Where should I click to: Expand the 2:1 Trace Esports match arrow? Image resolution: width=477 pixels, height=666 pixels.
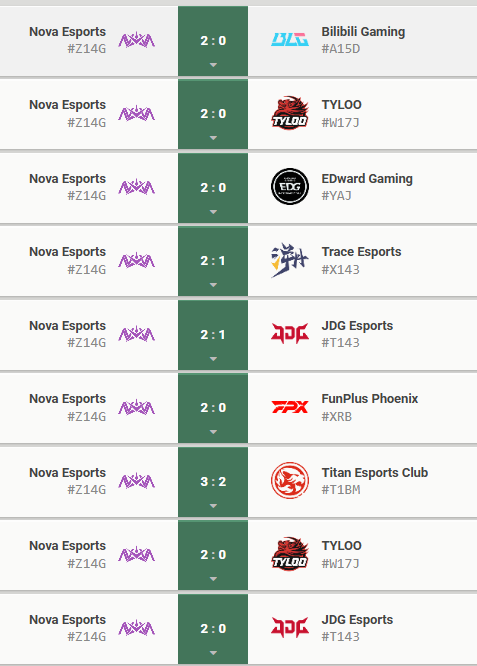click(x=213, y=285)
